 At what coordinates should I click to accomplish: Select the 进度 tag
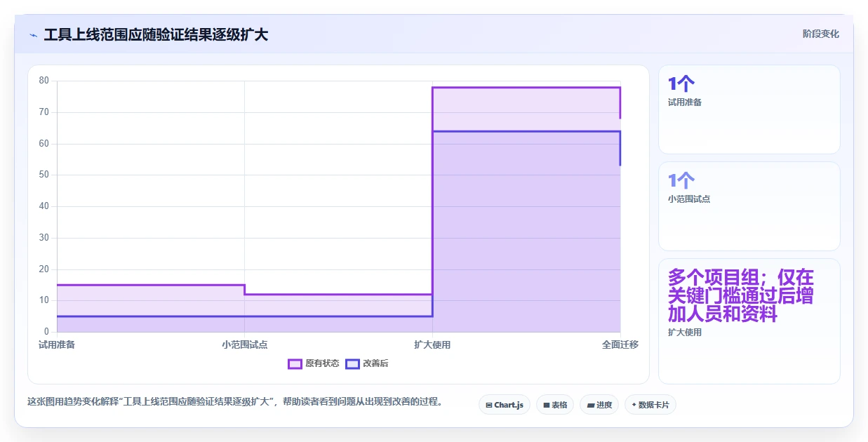click(599, 405)
